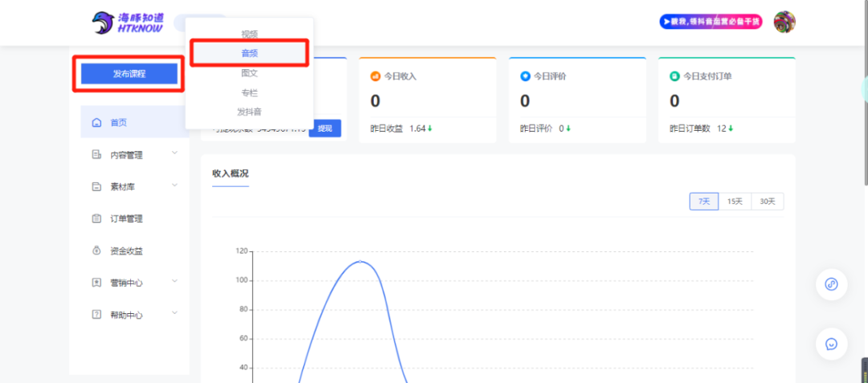
Task: Click the 资金收益 money bag icon
Action: click(x=96, y=251)
